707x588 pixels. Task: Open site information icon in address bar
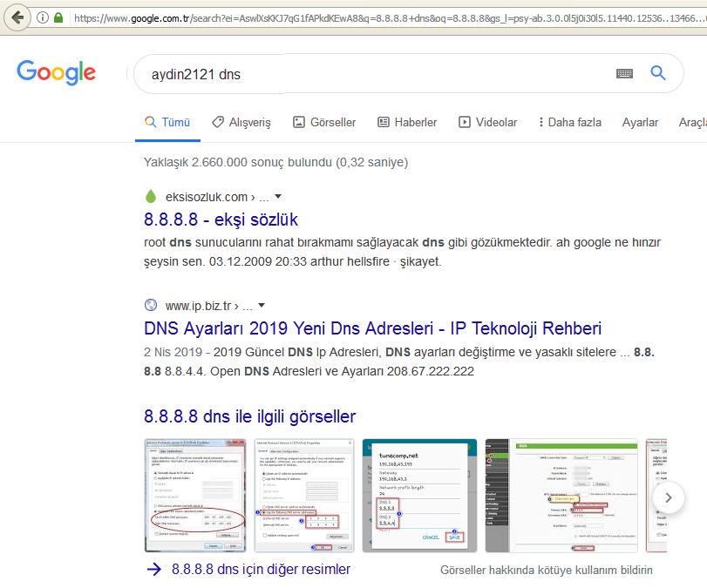tap(43, 18)
